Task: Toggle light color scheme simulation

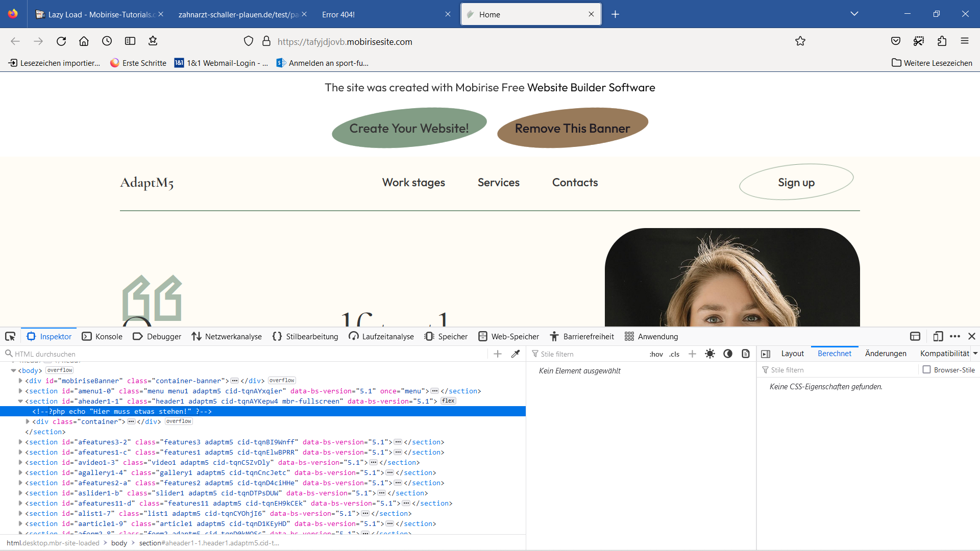Action: pyautogui.click(x=710, y=354)
